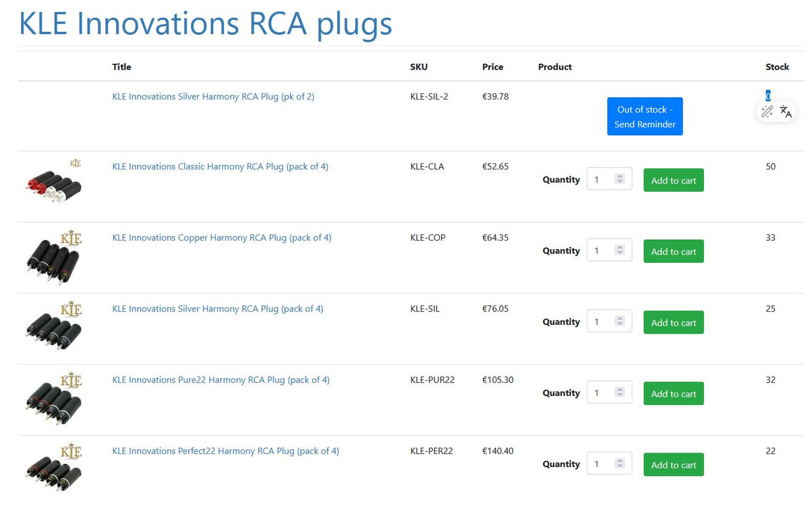Add the Copper Harmony RCA Plug to the cart

674,251
